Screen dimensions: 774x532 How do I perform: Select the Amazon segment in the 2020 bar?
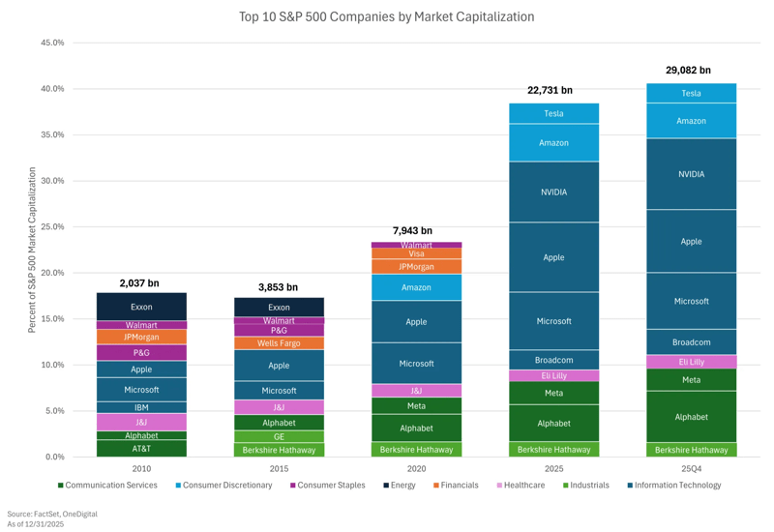pos(416,287)
